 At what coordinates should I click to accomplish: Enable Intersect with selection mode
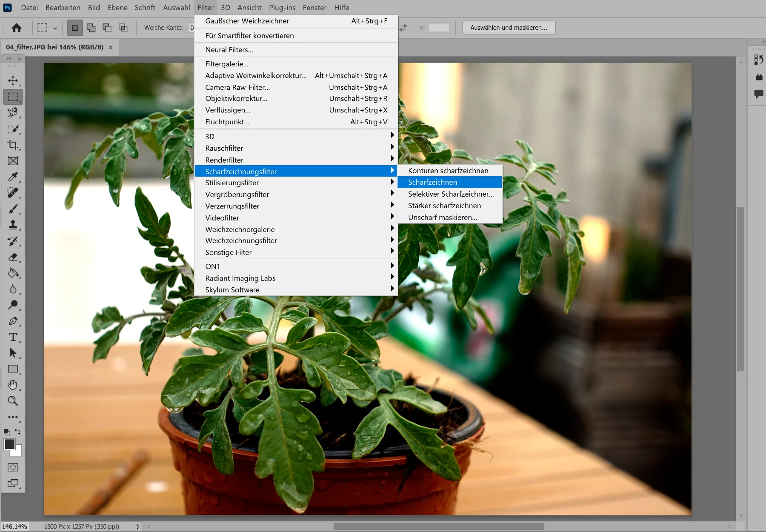(x=123, y=28)
